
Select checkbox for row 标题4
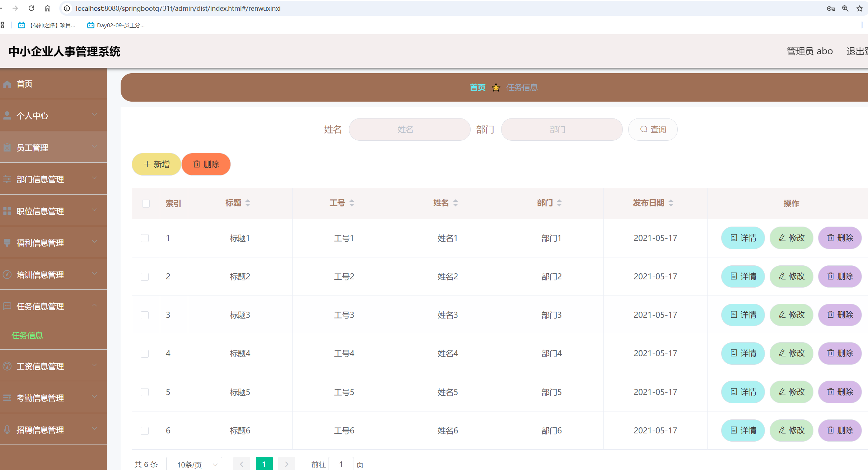coord(145,354)
